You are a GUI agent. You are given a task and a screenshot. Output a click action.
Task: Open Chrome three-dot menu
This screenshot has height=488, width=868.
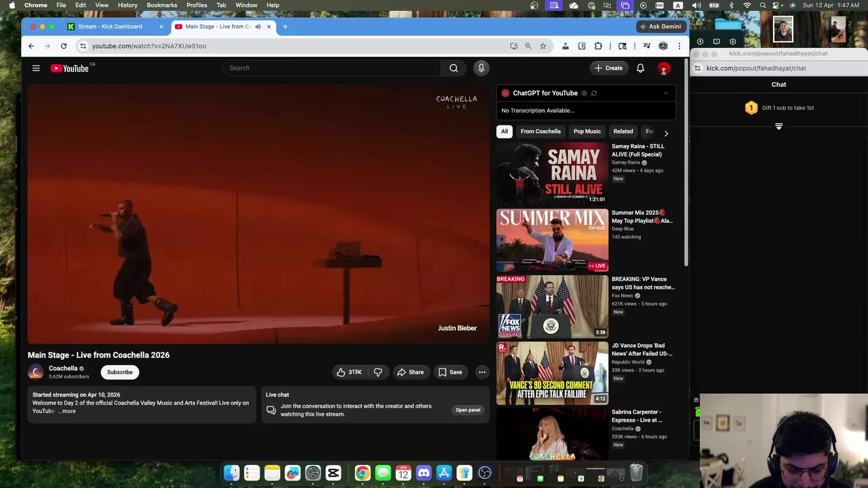[x=679, y=46]
